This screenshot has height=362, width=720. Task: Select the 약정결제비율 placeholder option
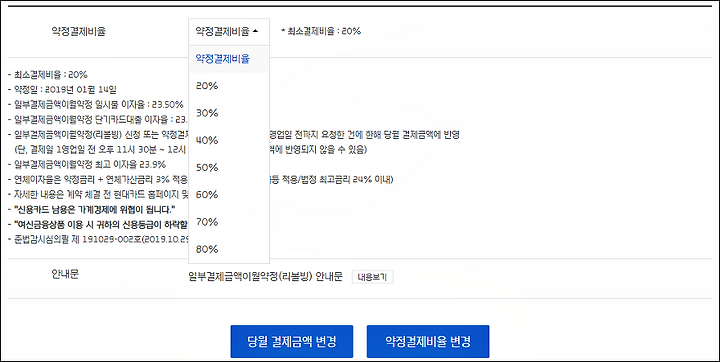tap(229, 59)
